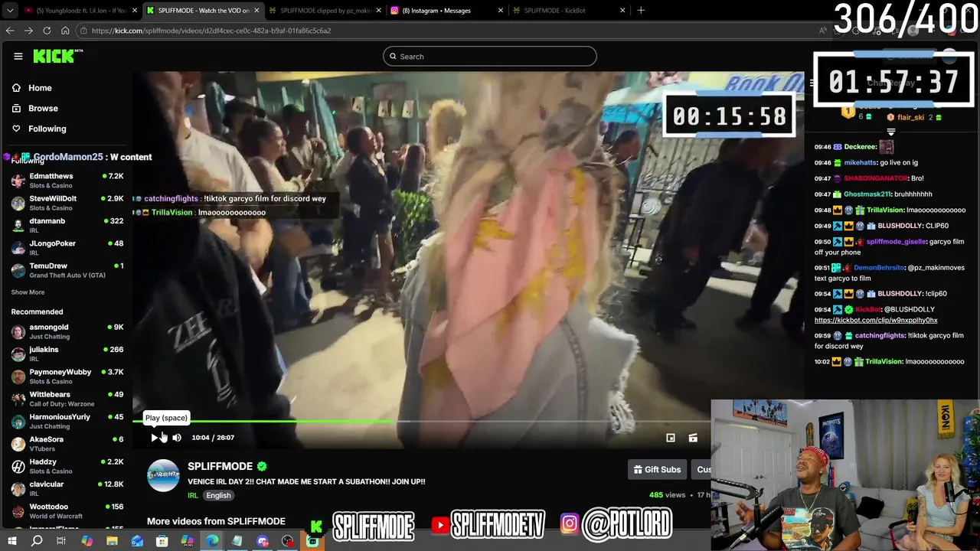Close the Instagram Messages tab

(501, 11)
